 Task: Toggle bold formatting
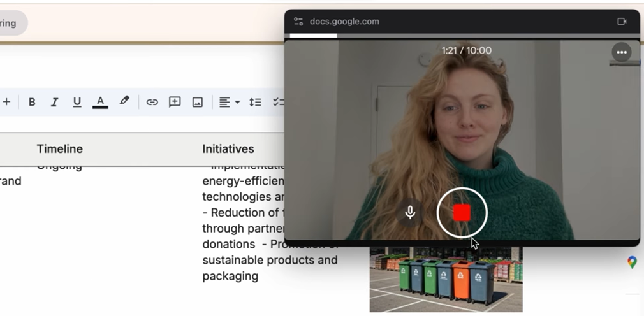pos(32,102)
